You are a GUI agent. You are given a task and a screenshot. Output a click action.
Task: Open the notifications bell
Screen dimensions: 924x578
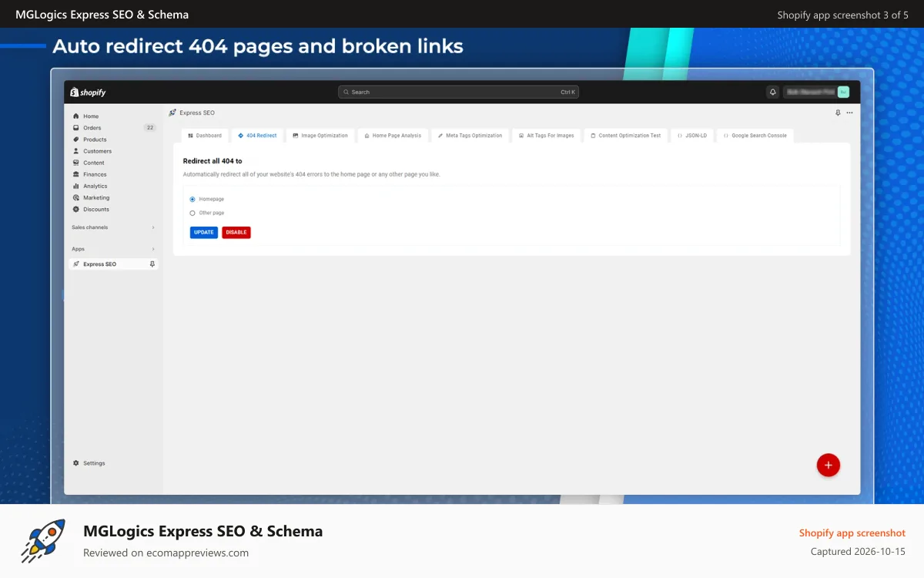772,92
